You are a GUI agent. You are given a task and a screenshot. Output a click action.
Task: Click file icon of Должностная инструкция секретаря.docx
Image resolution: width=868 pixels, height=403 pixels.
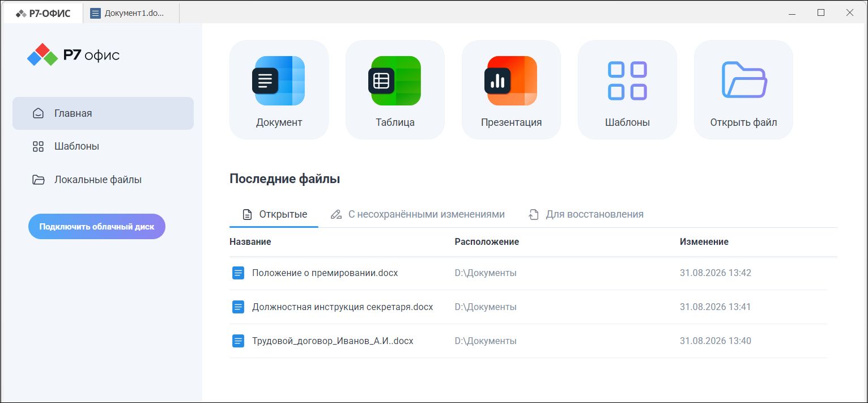[x=238, y=307]
